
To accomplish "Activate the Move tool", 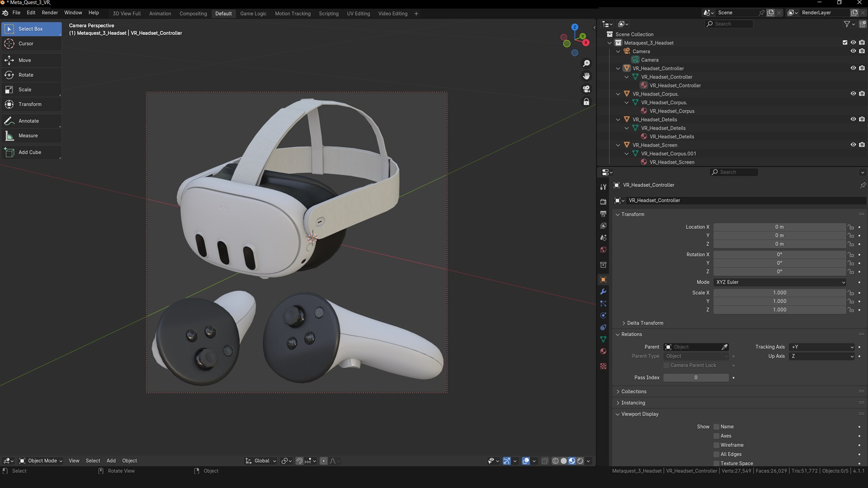I will tap(31, 60).
